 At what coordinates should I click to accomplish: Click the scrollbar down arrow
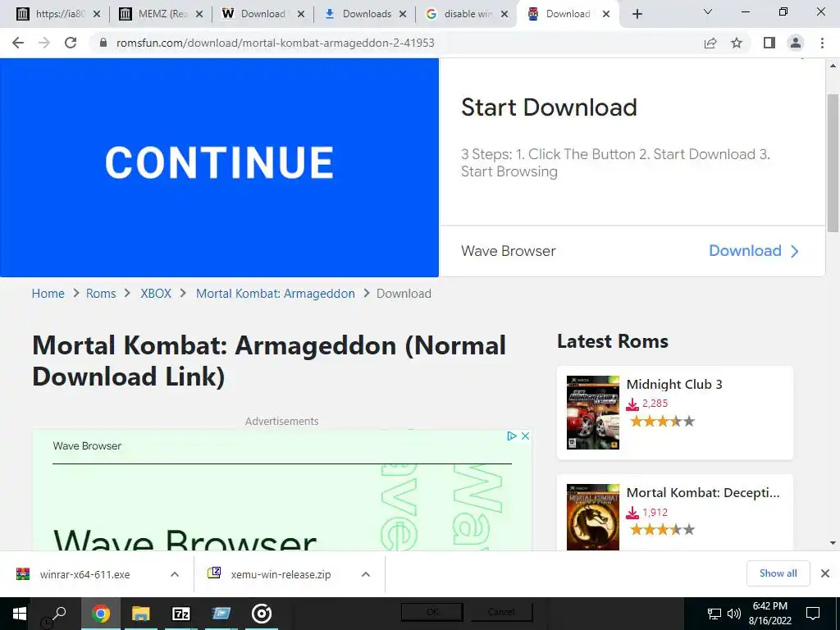pyautogui.click(x=833, y=543)
